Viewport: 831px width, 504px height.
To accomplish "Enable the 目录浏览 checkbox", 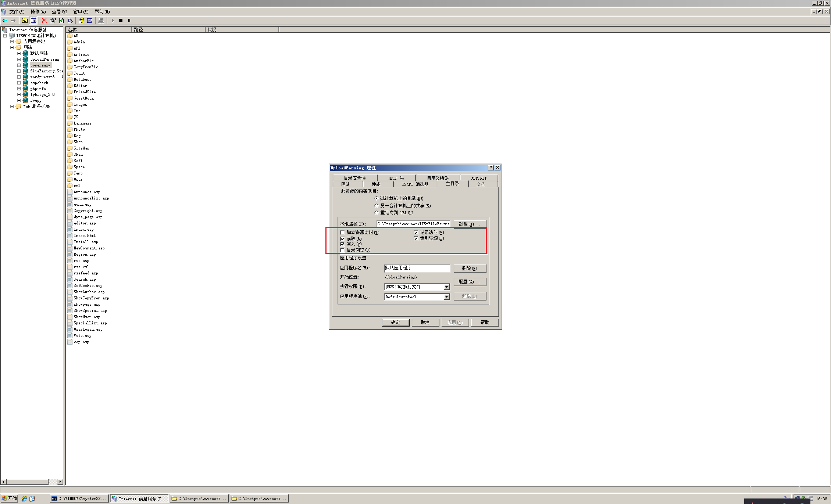I will [343, 250].
